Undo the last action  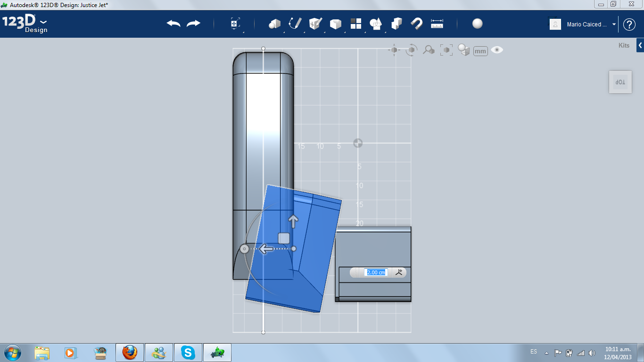[x=173, y=24]
